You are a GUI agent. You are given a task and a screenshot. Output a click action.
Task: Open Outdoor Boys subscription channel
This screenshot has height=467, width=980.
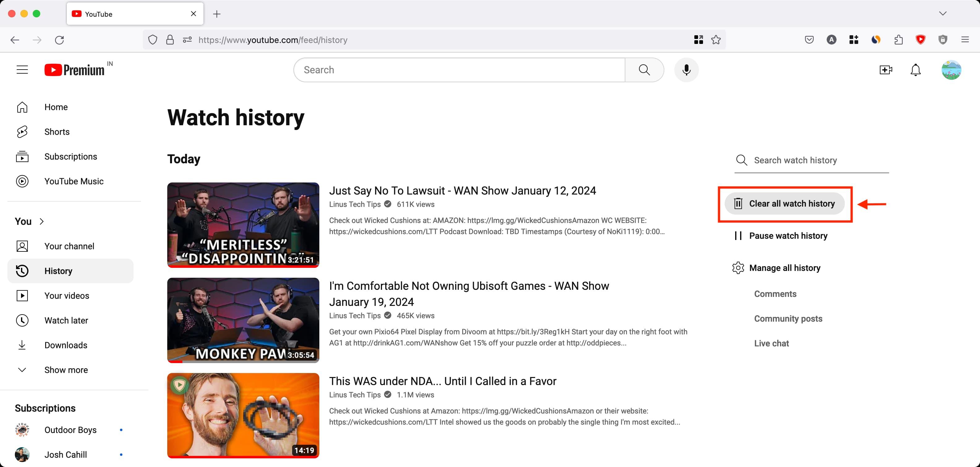[70, 430]
